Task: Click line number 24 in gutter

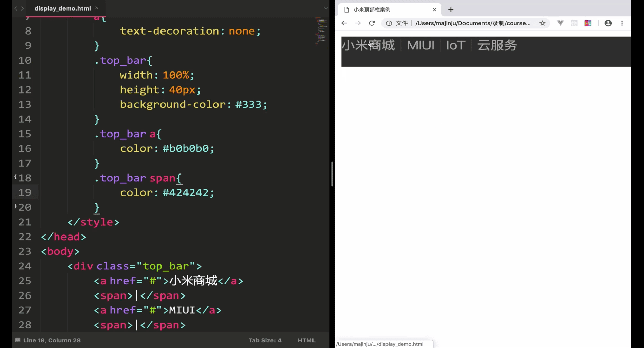Action: (x=25, y=266)
